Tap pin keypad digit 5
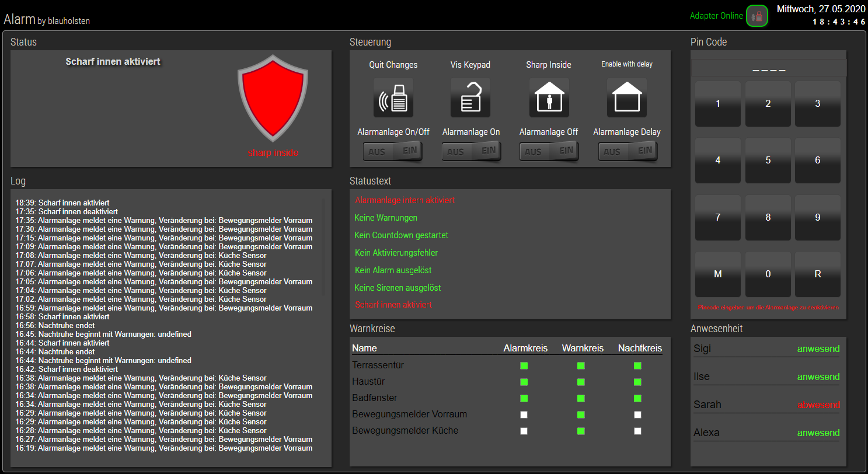 click(x=768, y=161)
